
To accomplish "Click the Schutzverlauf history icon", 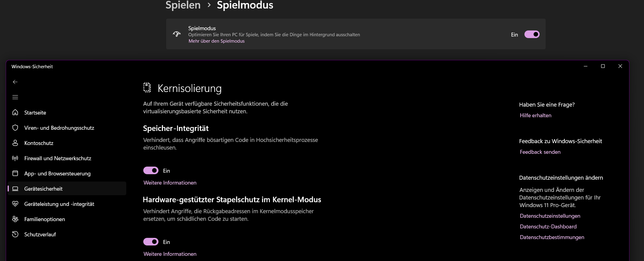I will coord(15,234).
